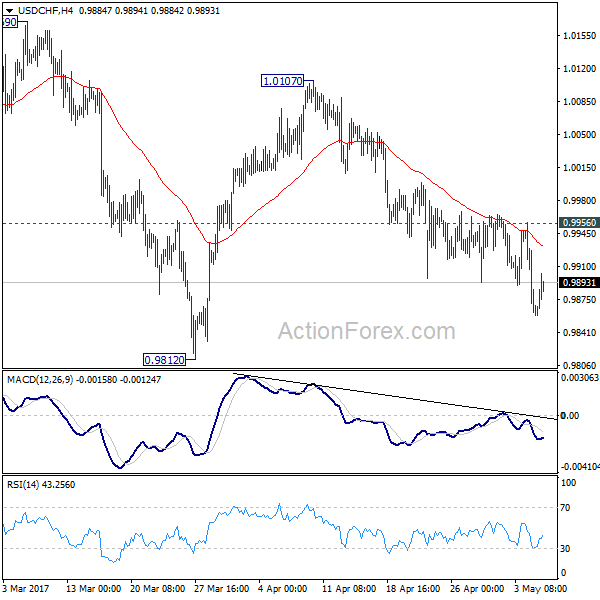This screenshot has width=600, height=600.
Task: Click the 0.99450 price axis label
Action: tap(579, 233)
